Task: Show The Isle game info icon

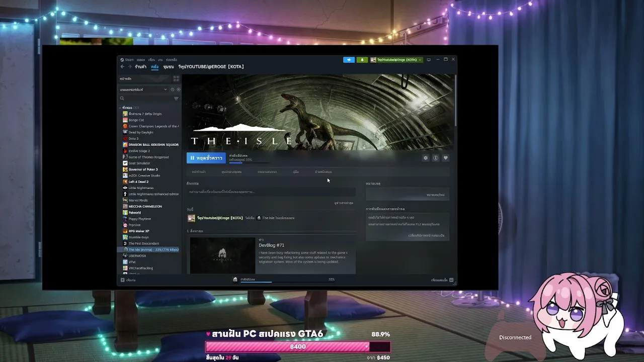Action: pyautogui.click(x=436, y=158)
